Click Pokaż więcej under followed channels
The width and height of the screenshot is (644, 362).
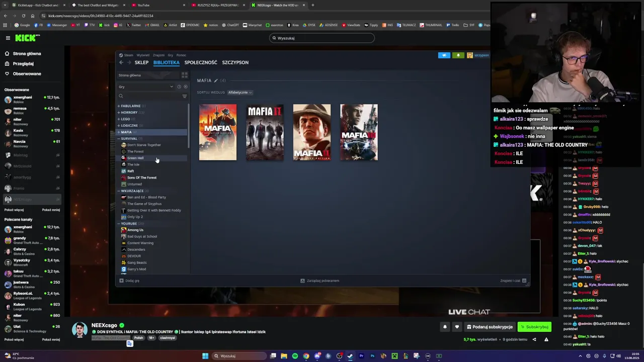[x=14, y=210]
